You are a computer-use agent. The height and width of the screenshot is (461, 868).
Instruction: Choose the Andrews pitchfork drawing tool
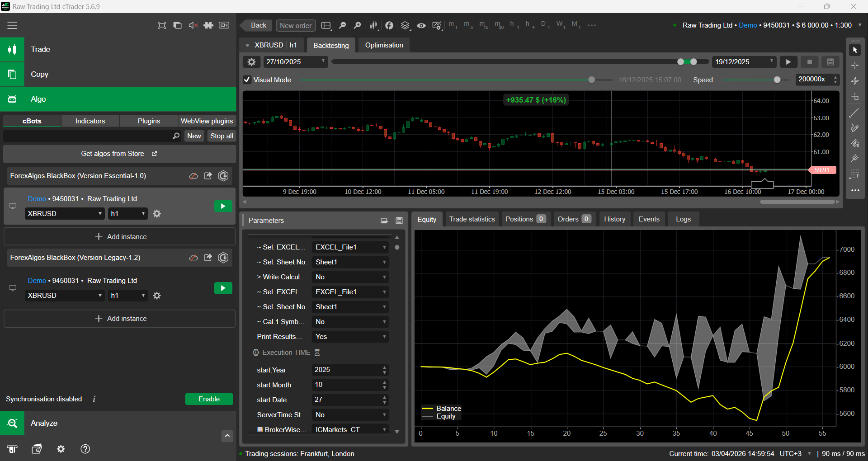point(854,159)
